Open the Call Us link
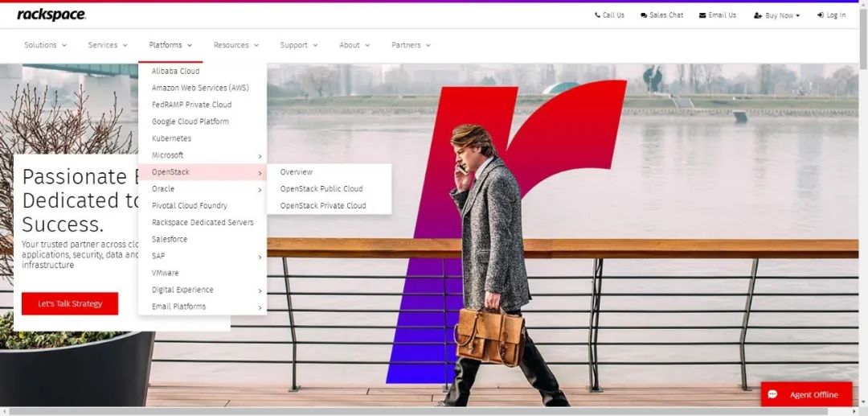 tap(609, 15)
